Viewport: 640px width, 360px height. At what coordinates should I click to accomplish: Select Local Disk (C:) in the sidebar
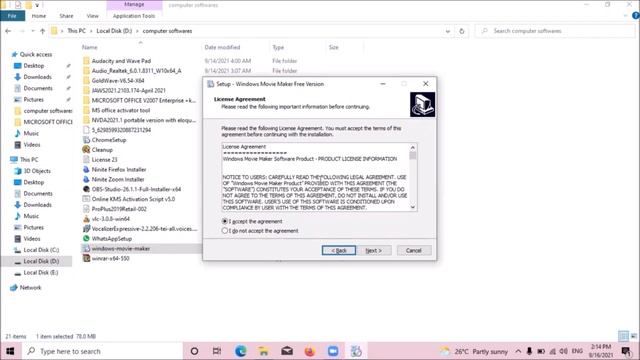pos(41,250)
